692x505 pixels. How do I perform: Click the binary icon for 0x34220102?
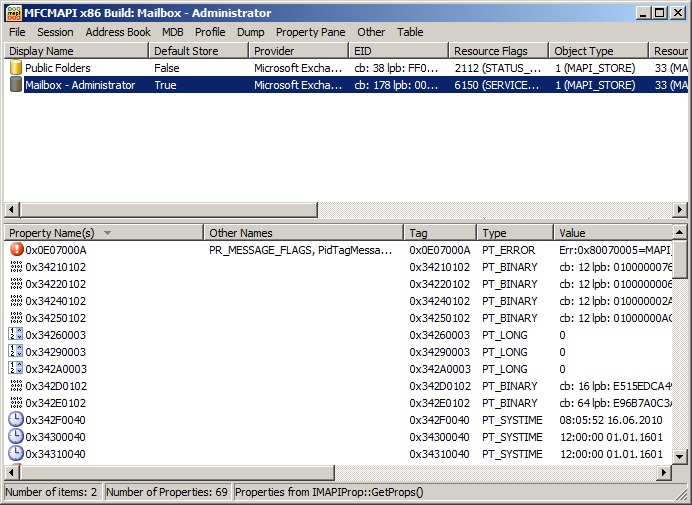click(x=16, y=284)
